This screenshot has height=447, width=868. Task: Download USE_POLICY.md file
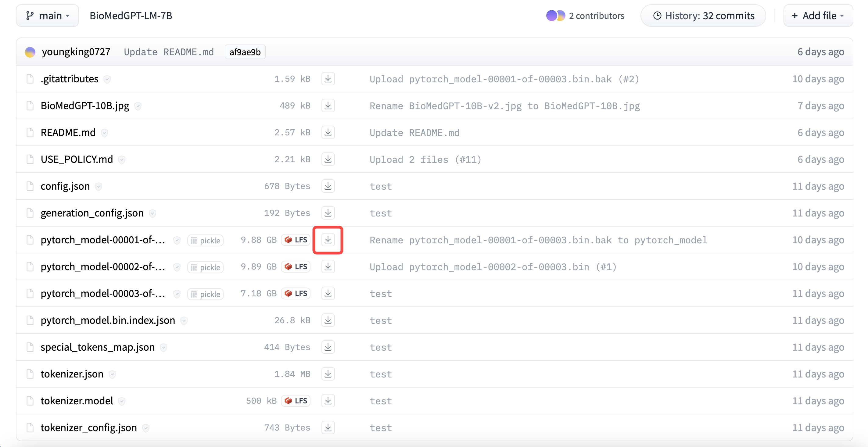pos(328,159)
